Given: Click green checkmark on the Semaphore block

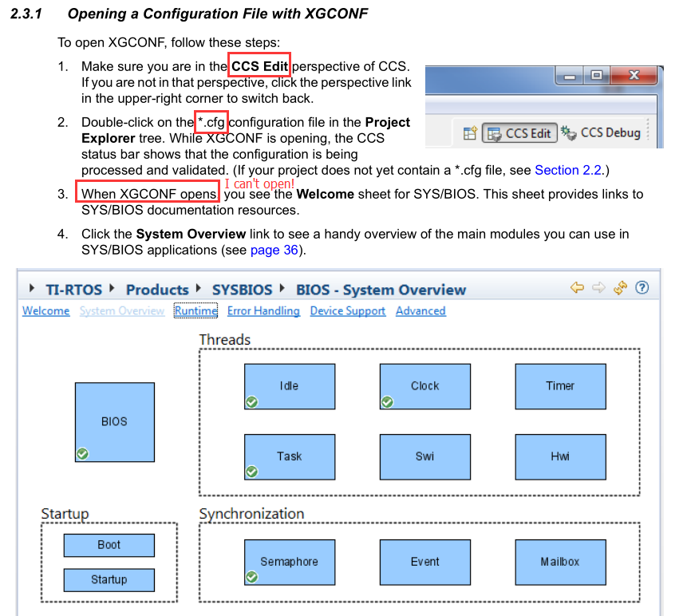Looking at the screenshot, I should (x=252, y=577).
